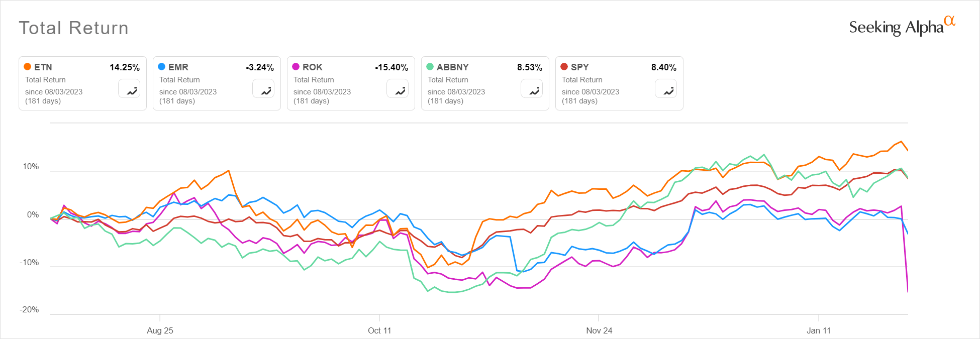This screenshot has height=339, width=980.
Task: Click the ROK -15.40% return value
Action: click(391, 66)
